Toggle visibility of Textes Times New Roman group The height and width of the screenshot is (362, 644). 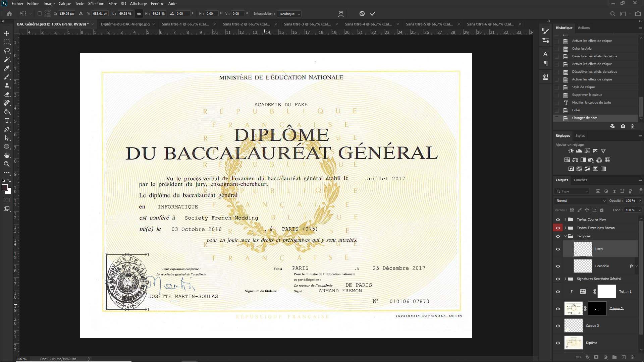click(x=558, y=228)
